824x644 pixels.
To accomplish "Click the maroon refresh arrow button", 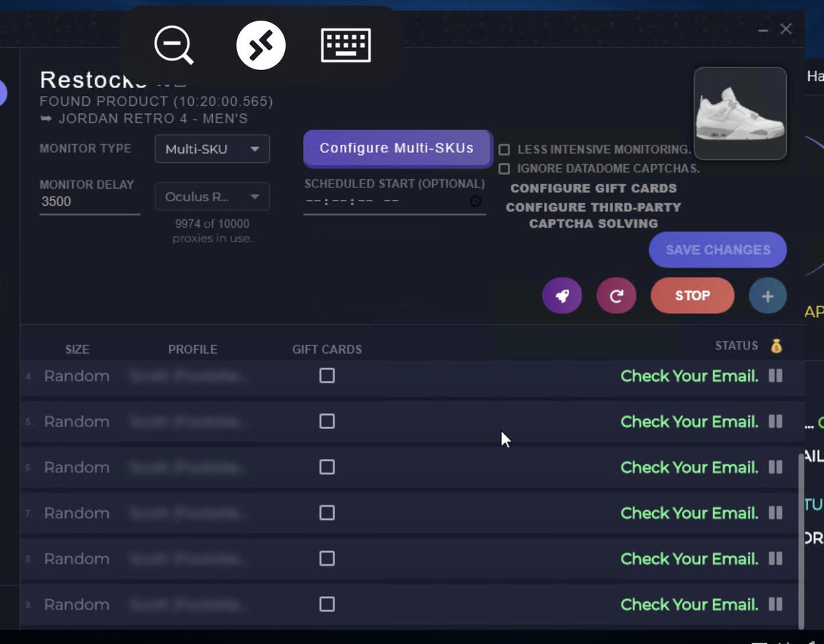I will coord(617,296).
